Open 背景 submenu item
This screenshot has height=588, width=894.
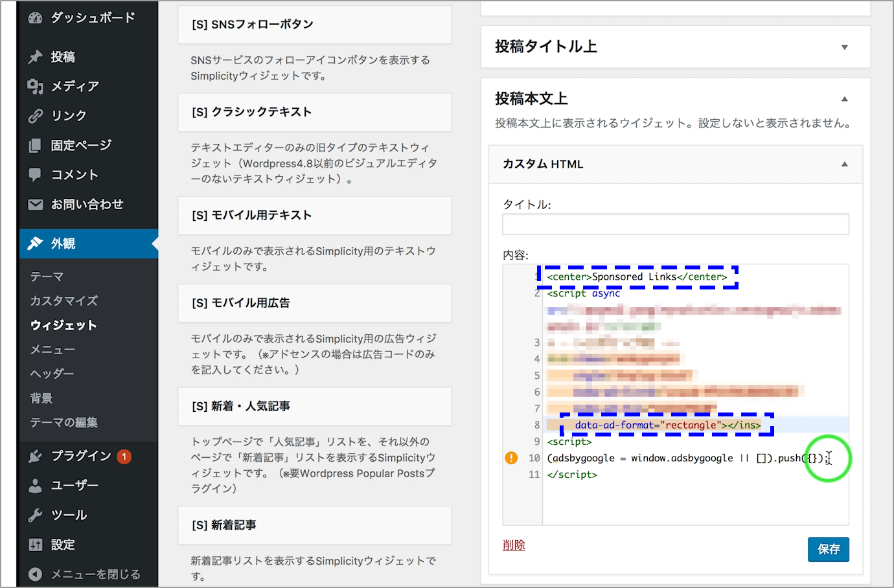pos(41,398)
